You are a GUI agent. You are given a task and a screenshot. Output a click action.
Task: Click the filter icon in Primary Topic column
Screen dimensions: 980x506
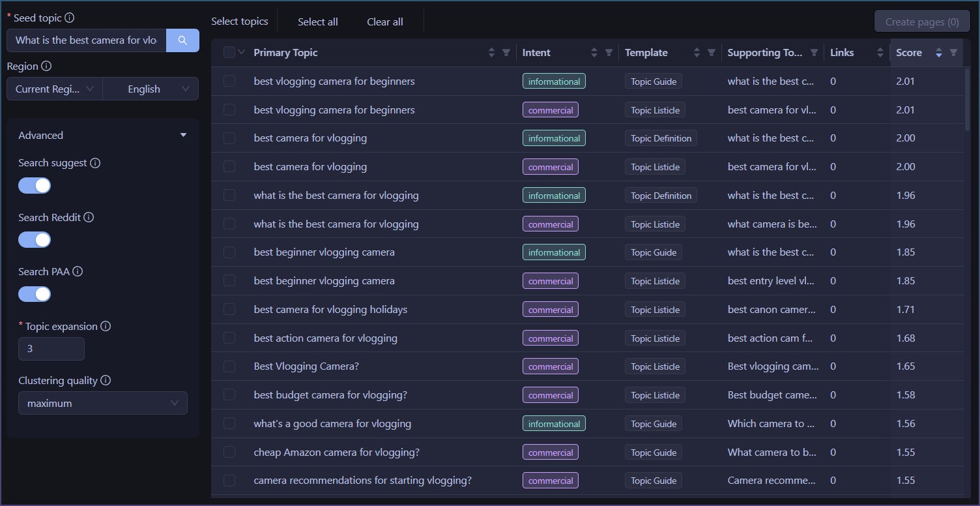(506, 53)
